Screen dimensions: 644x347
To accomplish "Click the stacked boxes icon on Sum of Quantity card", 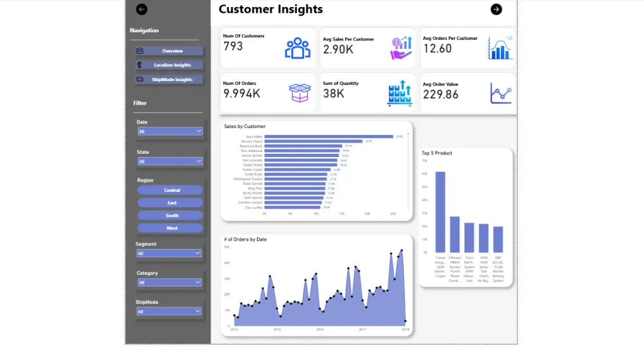I will pyautogui.click(x=400, y=93).
